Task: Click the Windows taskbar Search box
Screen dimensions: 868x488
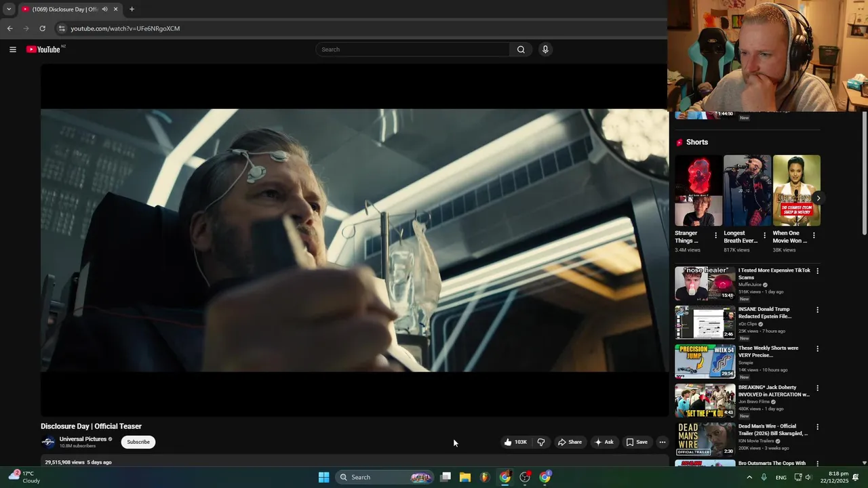Action: pos(385,477)
